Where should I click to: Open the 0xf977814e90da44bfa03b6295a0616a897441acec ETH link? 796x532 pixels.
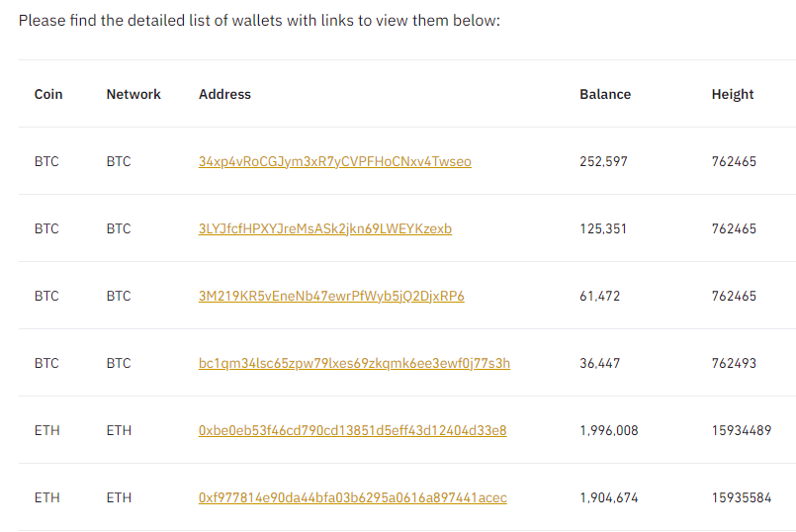(x=352, y=498)
